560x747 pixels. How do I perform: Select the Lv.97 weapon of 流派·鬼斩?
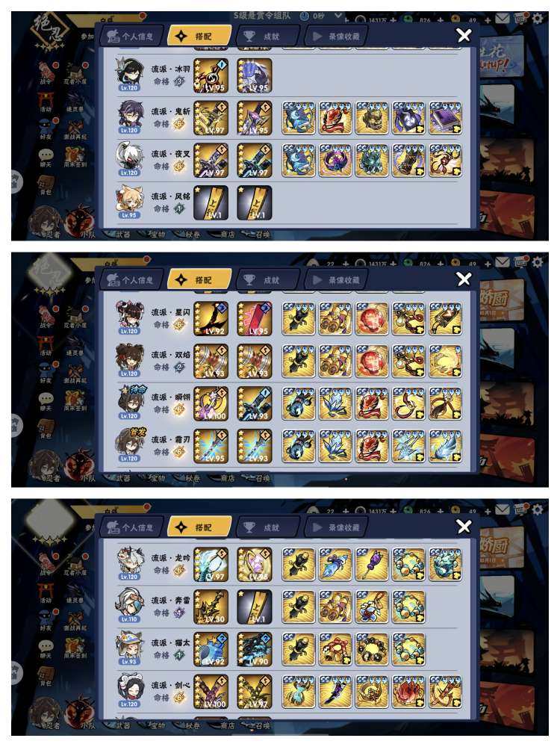point(211,118)
